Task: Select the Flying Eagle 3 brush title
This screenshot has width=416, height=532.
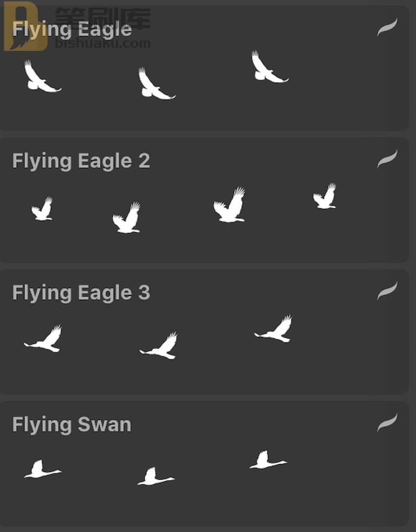Action: click(x=81, y=293)
